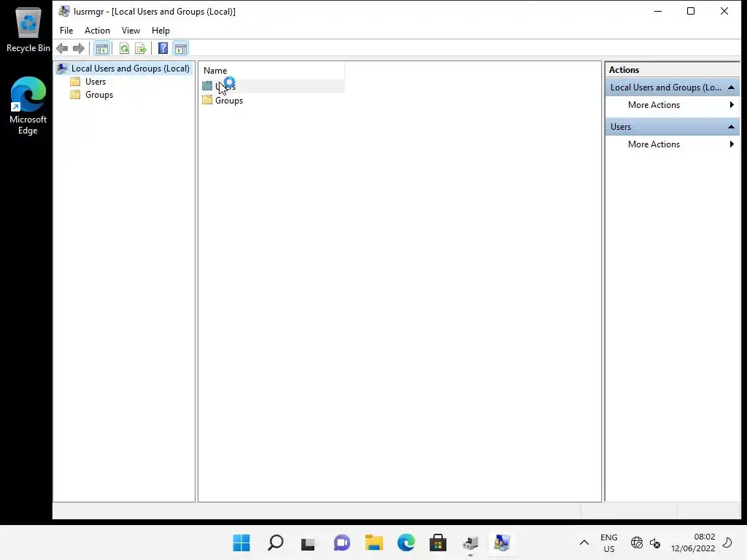Image resolution: width=747 pixels, height=560 pixels.
Task: Click the Forward arrow toolbar icon
Action: pos(79,48)
